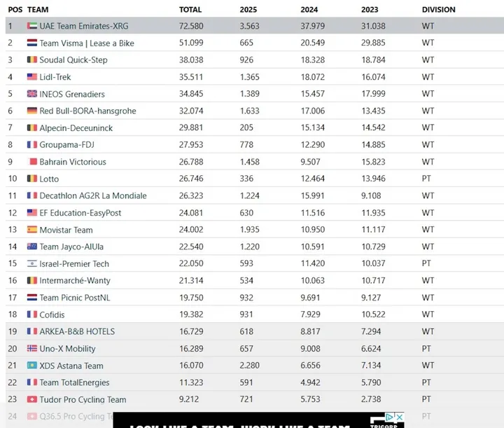Click the TEAM column header
The width and height of the screenshot is (504, 428).
[x=38, y=10]
